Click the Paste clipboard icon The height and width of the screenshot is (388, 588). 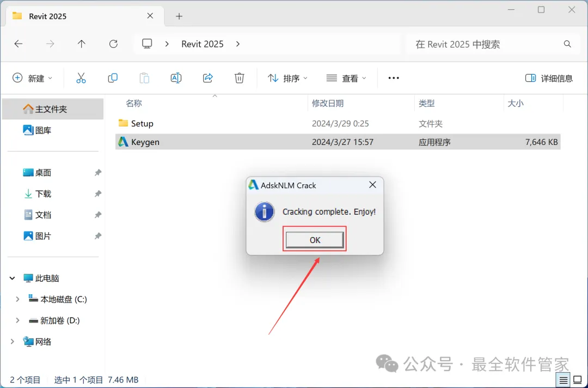(144, 78)
